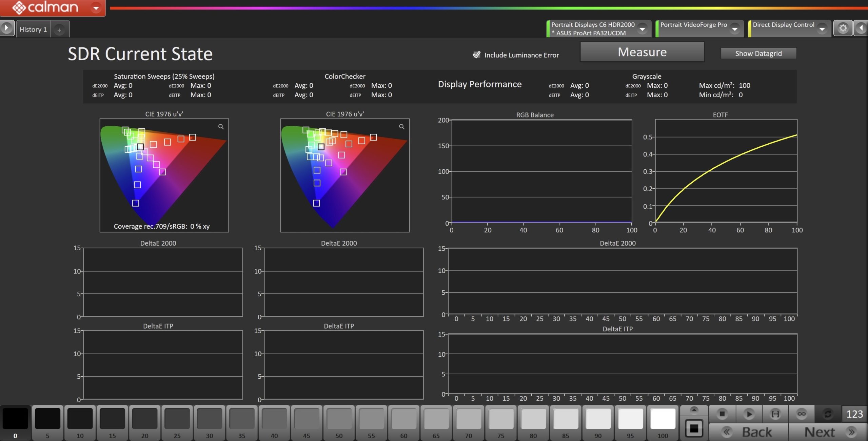The image size is (868, 441).
Task: Add a new history tab
Action: [x=59, y=30]
